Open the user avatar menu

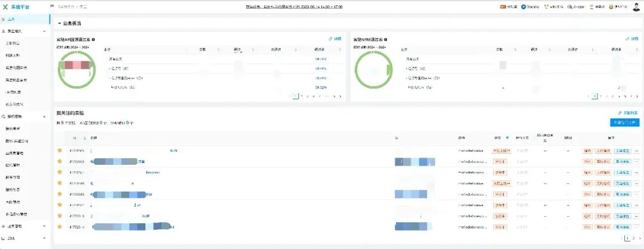click(636, 7)
